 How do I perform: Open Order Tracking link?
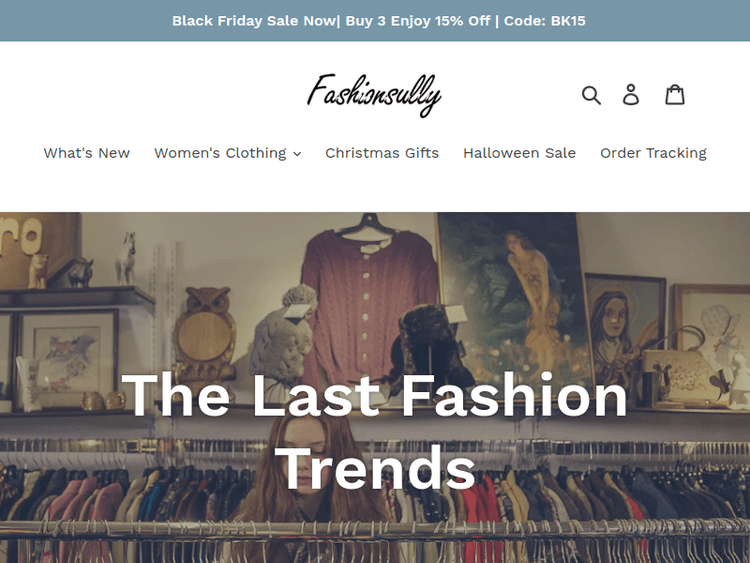coord(653,153)
